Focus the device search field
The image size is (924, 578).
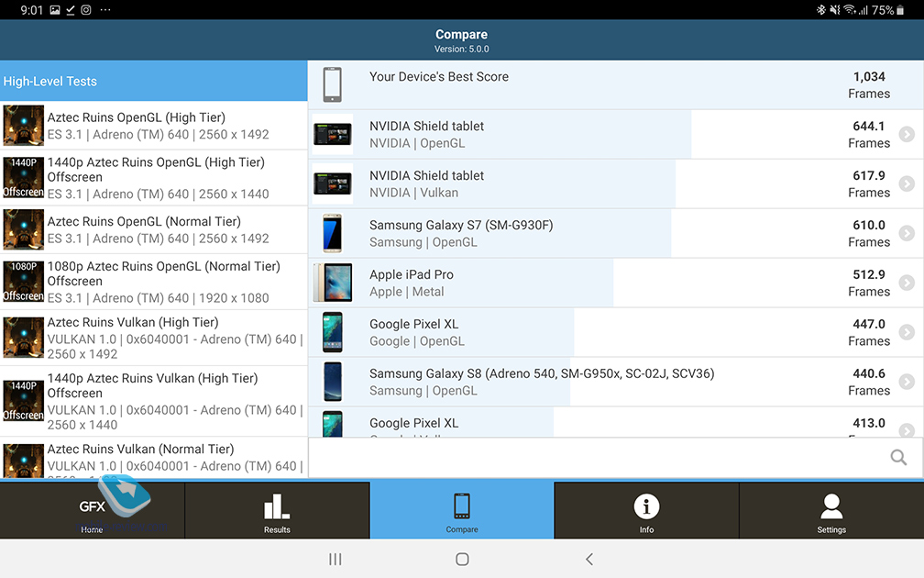(615, 458)
